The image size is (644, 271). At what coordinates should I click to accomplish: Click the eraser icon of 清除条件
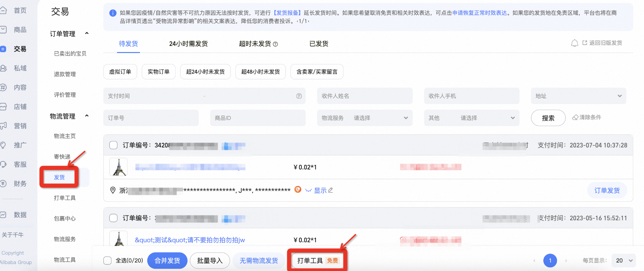click(575, 117)
